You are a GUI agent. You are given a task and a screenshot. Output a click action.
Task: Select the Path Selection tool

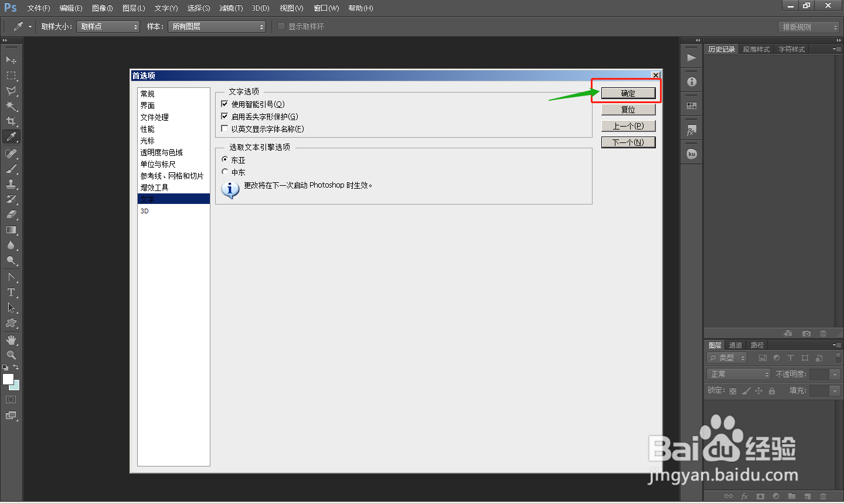(11, 308)
